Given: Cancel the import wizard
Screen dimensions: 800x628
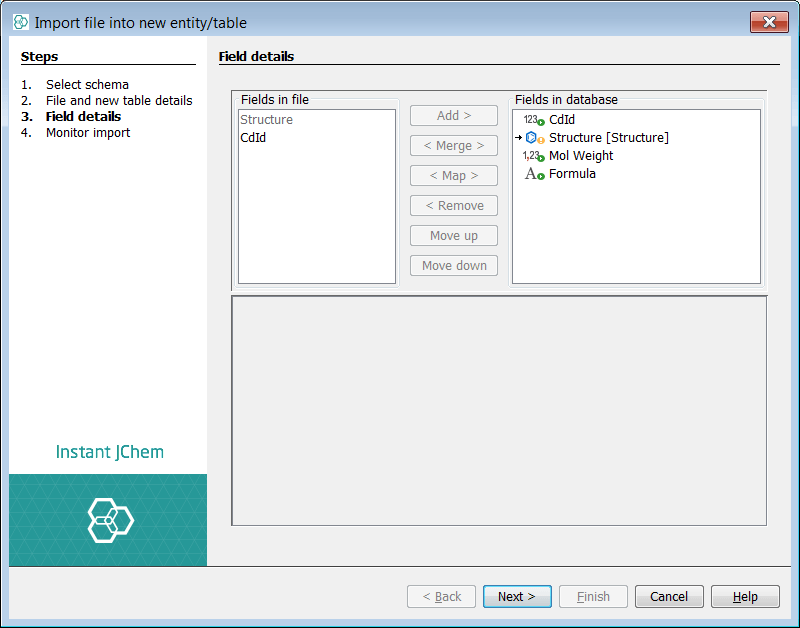Looking at the screenshot, I should coord(669,597).
